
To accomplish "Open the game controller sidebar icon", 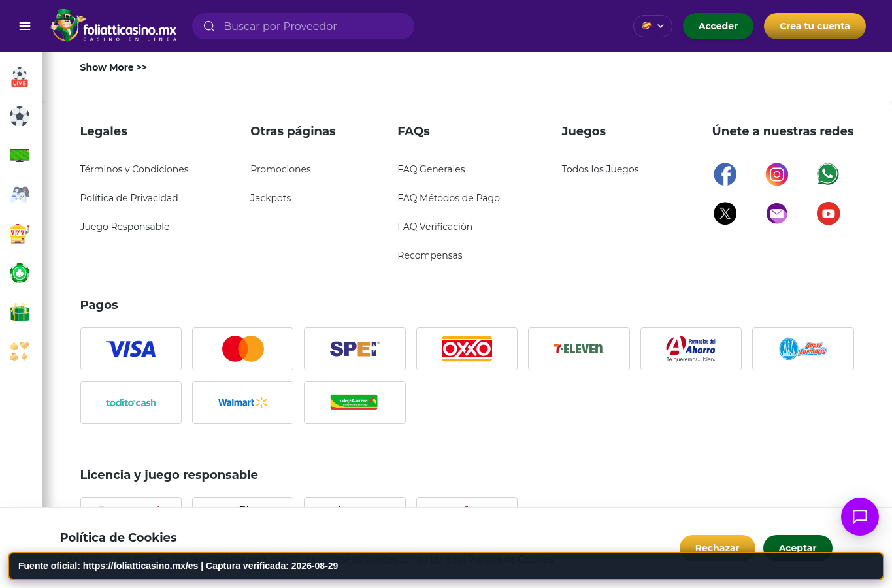I will (x=20, y=195).
